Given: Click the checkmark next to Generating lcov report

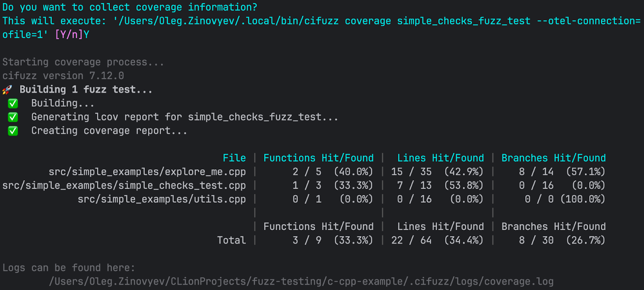Looking at the screenshot, I should pos(13,117).
